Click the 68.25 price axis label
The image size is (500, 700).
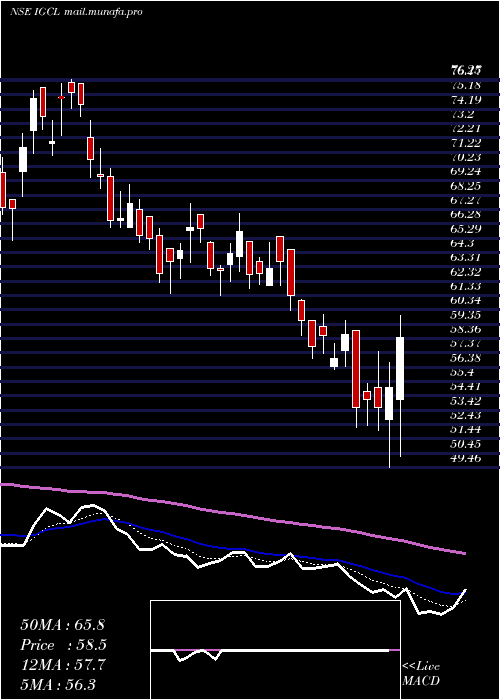(467, 186)
